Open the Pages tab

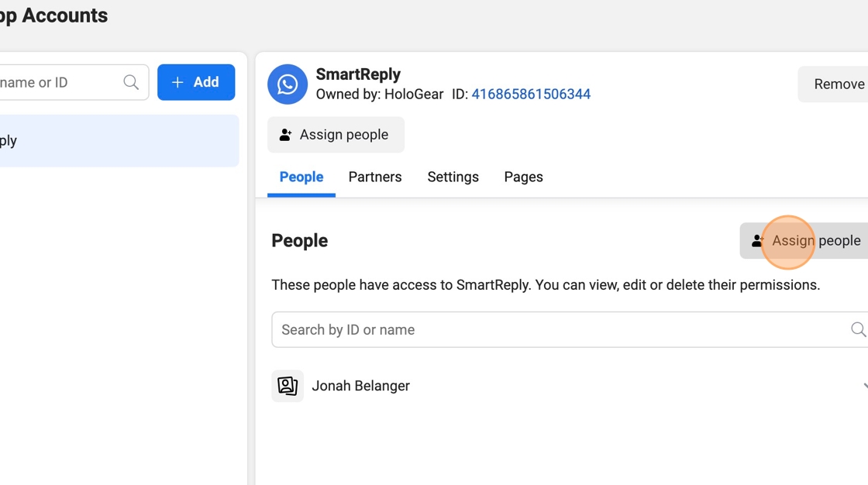click(x=523, y=177)
